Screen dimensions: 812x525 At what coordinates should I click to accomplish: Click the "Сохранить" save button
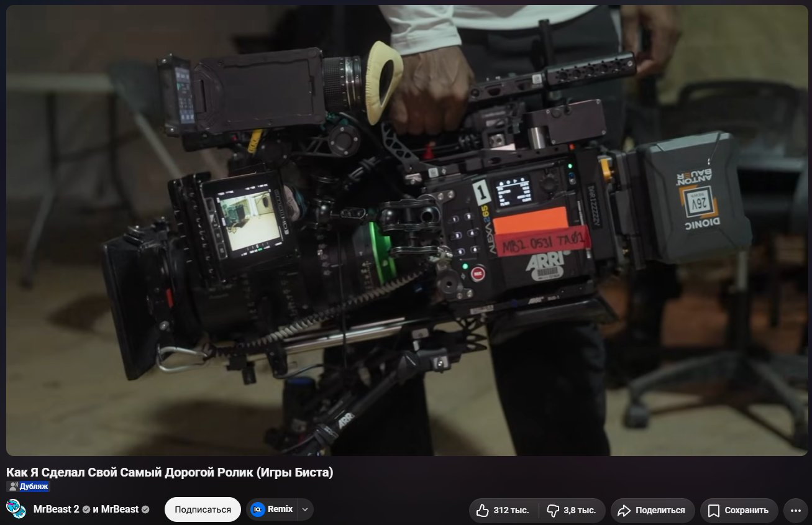(x=739, y=510)
